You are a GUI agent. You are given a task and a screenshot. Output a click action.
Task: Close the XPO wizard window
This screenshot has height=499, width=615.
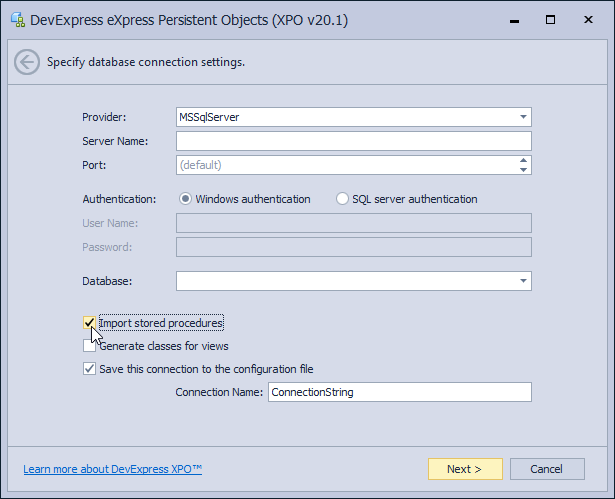588,20
